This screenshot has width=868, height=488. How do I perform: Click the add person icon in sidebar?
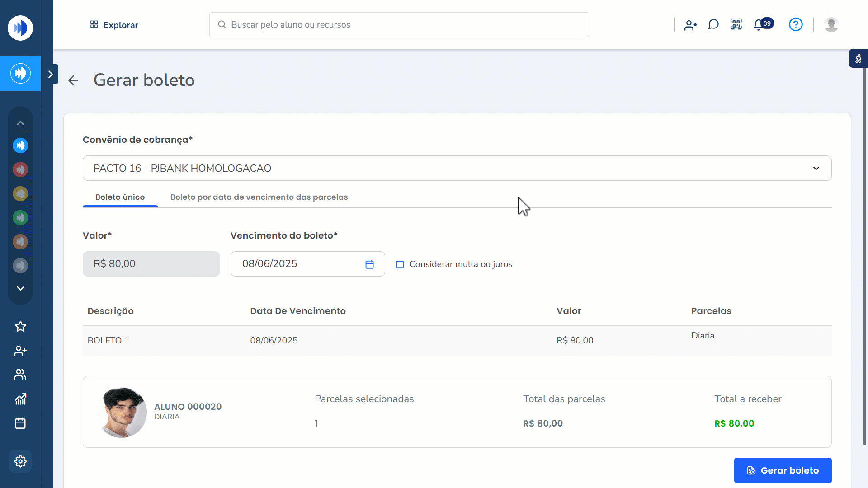(20, 351)
